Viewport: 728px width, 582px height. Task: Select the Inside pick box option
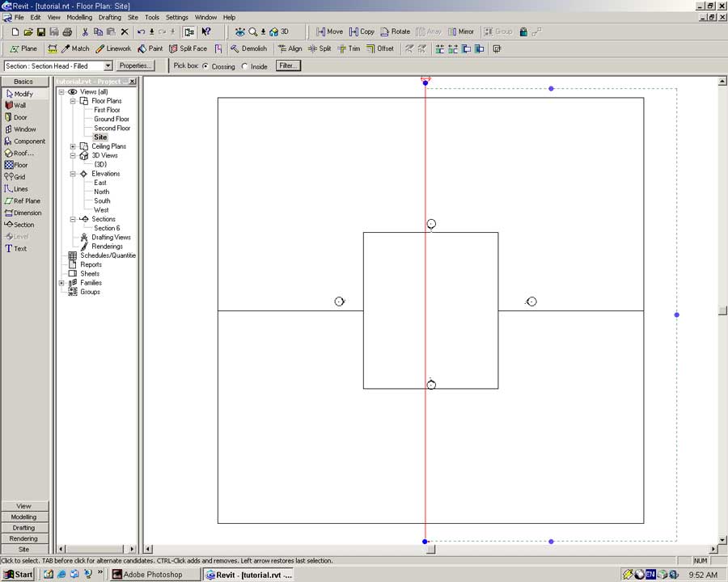tap(245, 66)
